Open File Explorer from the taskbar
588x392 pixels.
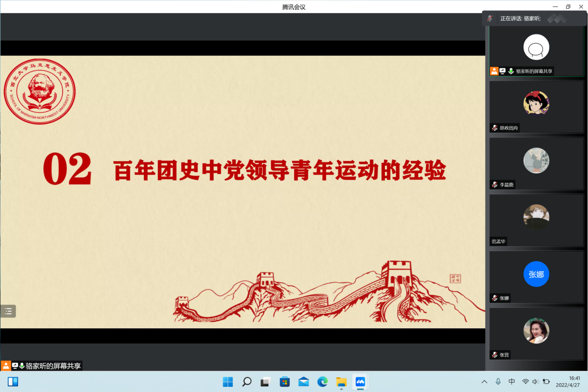pos(342,382)
